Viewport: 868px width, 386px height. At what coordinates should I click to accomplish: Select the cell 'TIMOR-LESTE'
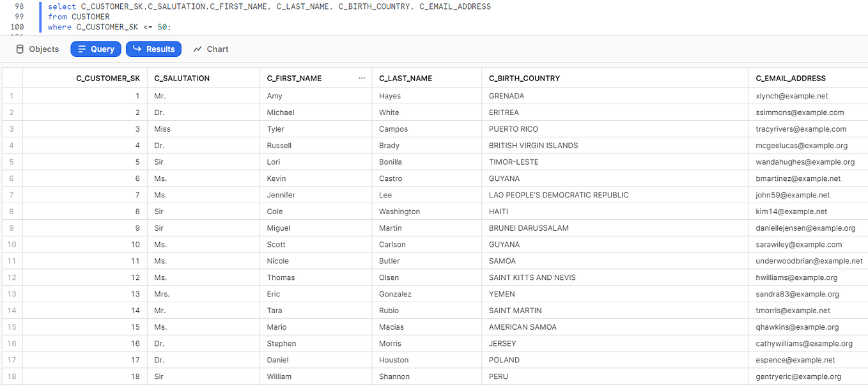pyautogui.click(x=513, y=162)
